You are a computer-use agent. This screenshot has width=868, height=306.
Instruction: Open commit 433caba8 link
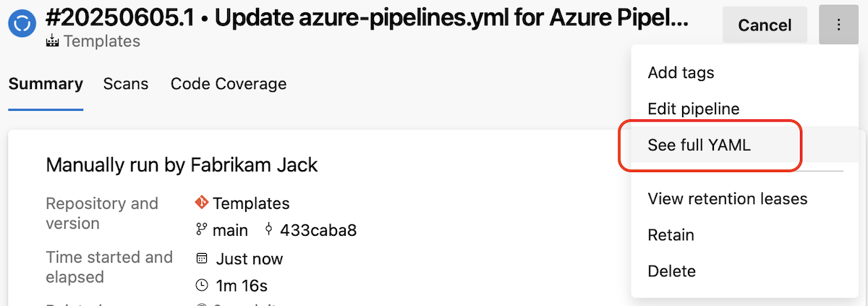click(318, 230)
